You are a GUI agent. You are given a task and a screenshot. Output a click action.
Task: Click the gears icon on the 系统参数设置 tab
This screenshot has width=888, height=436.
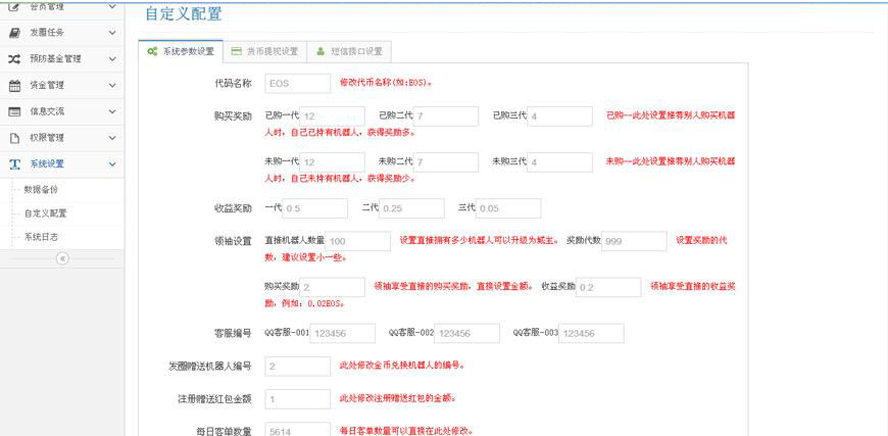click(152, 52)
